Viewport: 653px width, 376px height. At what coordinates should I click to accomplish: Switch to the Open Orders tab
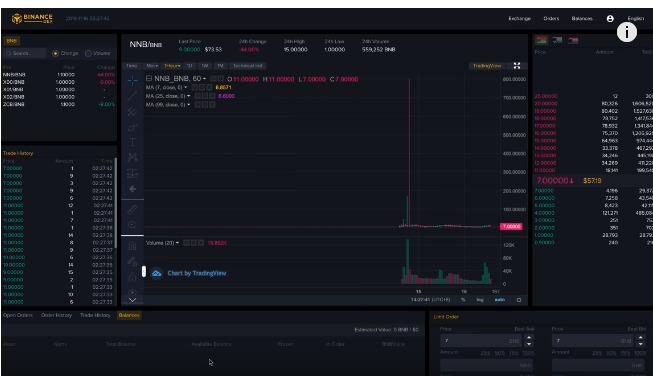click(18, 315)
